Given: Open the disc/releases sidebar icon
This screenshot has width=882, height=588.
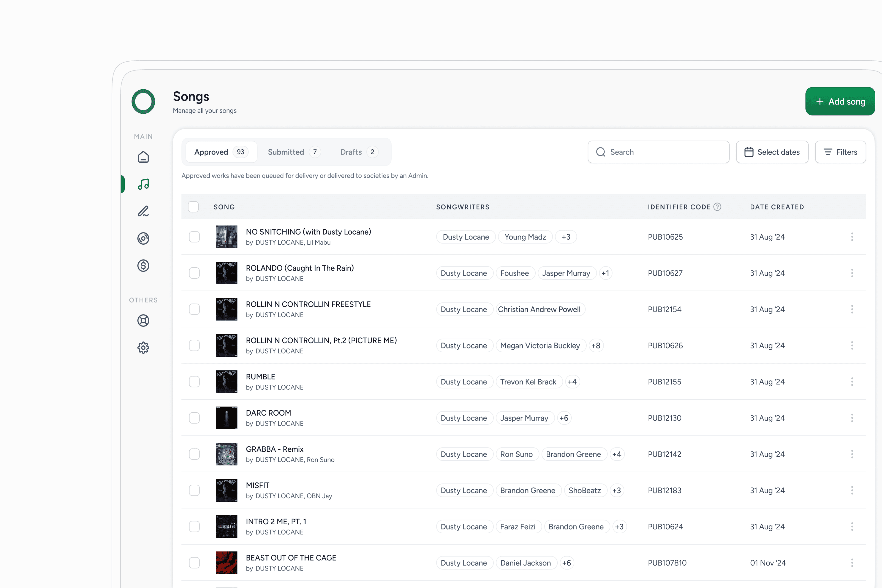Looking at the screenshot, I should [143, 238].
